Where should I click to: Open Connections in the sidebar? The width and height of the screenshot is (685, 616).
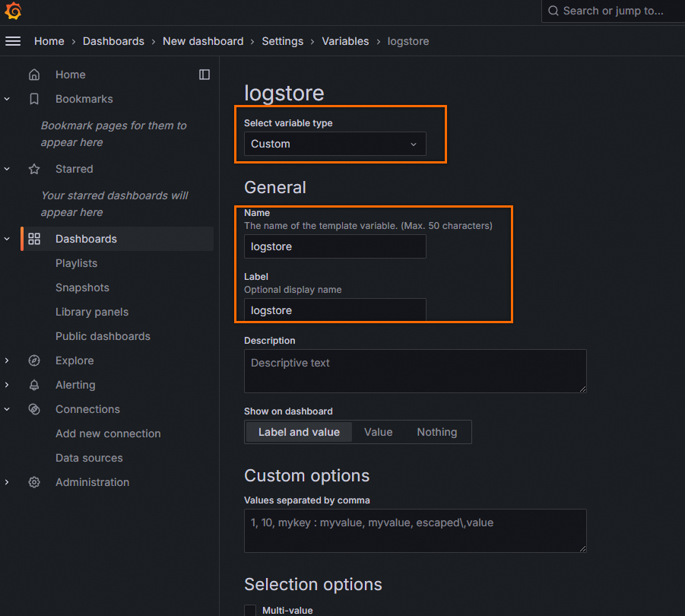[87, 409]
